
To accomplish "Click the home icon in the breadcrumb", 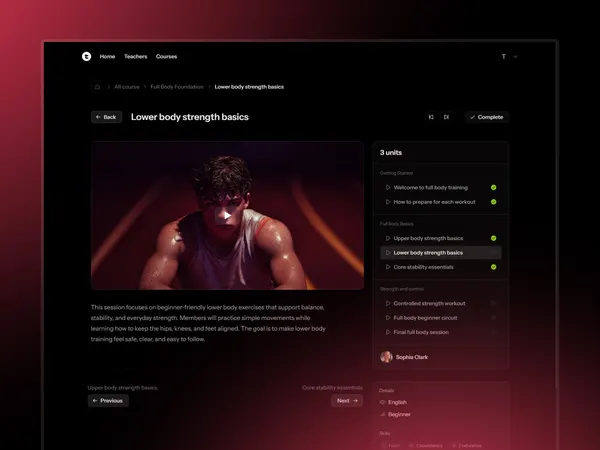I will [x=97, y=87].
